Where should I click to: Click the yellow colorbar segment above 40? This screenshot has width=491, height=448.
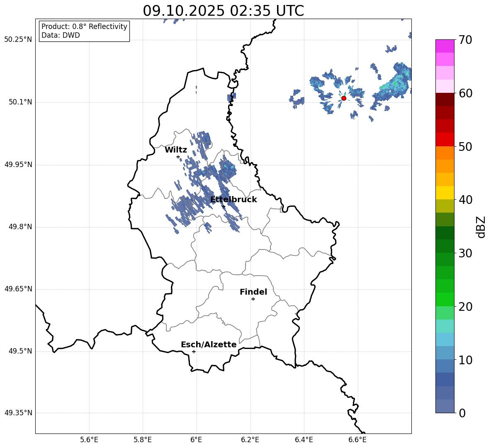[445, 193]
